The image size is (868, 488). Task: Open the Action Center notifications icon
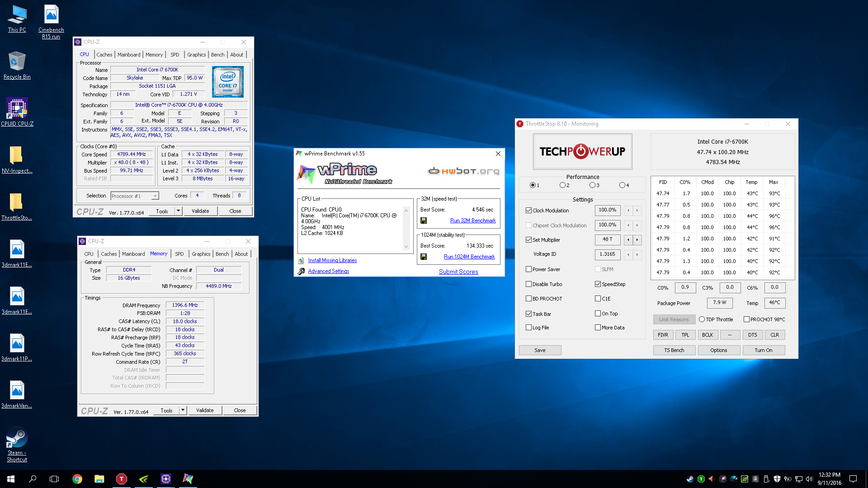[x=853, y=479]
